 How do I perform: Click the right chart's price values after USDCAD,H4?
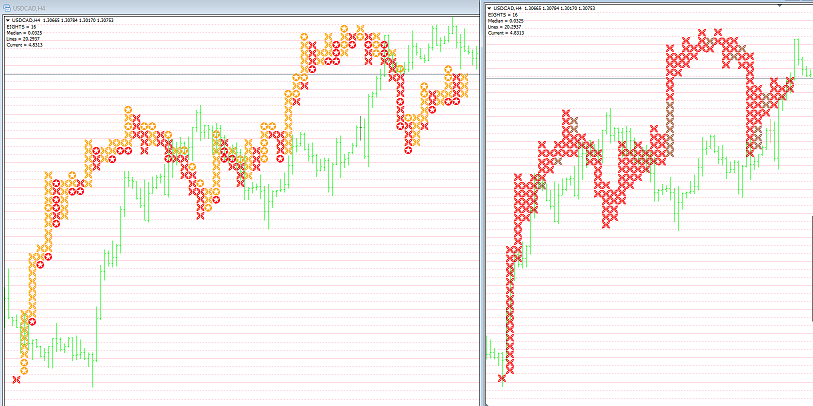point(560,8)
